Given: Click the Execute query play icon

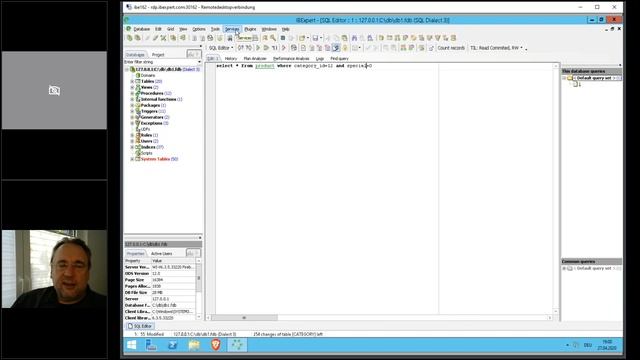Looking at the screenshot, I should click(258, 48).
